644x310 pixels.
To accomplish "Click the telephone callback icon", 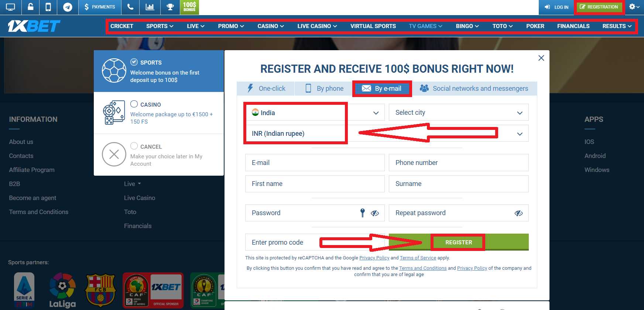I will [130, 7].
